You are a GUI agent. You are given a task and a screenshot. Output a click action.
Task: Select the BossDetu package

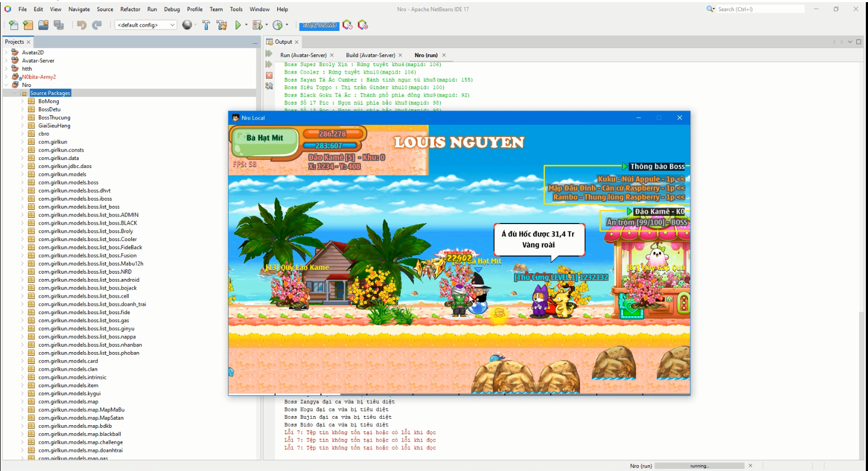point(49,109)
